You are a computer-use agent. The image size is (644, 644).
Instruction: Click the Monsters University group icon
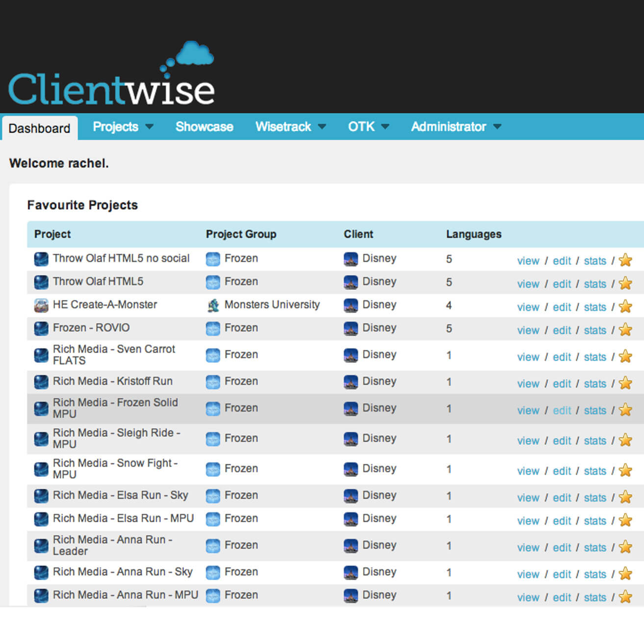coord(213,305)
